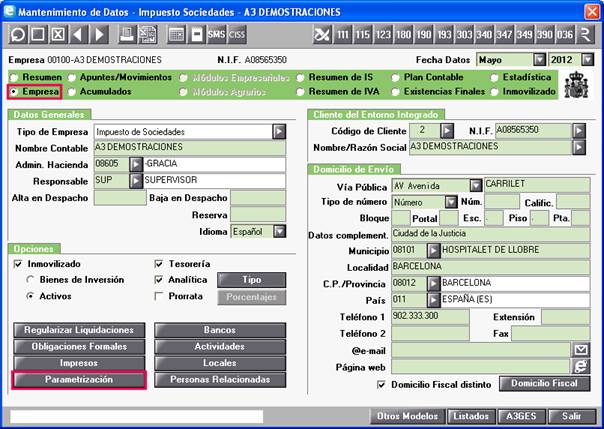Open the CISS toolbar icon
This screenshot has height=429, width=604.
point(237,35)
